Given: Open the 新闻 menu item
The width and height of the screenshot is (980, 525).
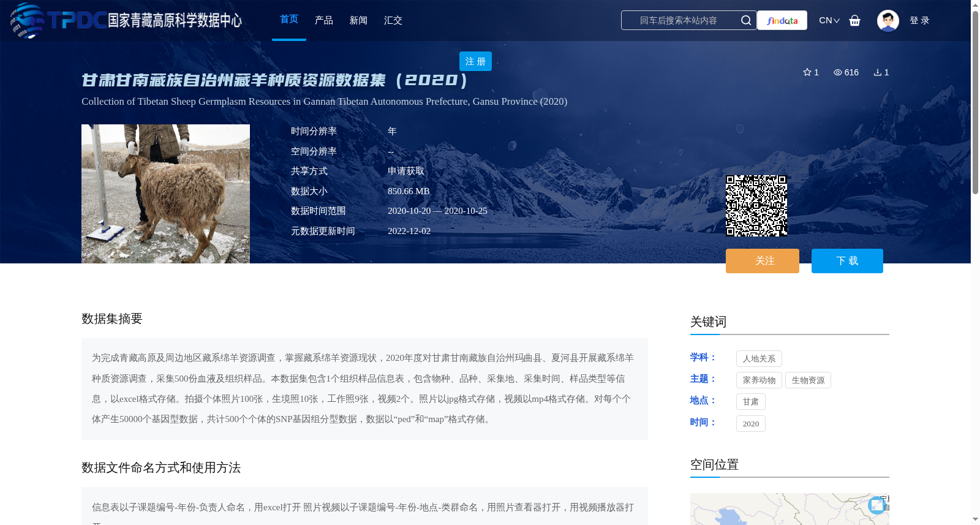Looking at the screenshot, I should [358, 20].
